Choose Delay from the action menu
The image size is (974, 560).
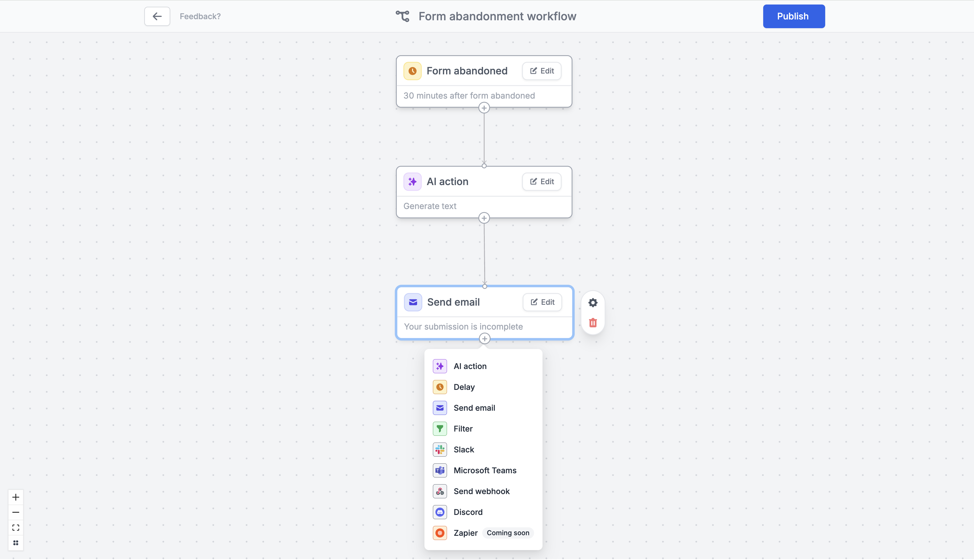click(x=464, y=387)
